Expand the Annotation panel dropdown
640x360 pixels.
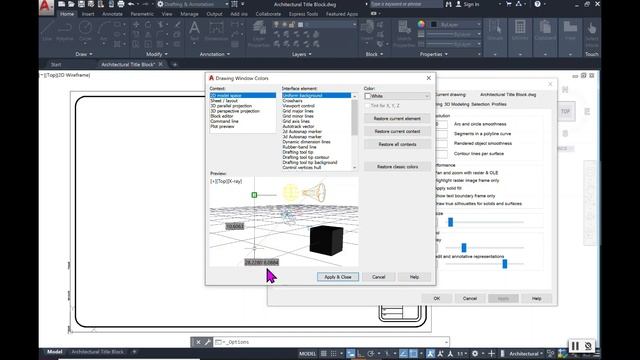pos(215,54)
